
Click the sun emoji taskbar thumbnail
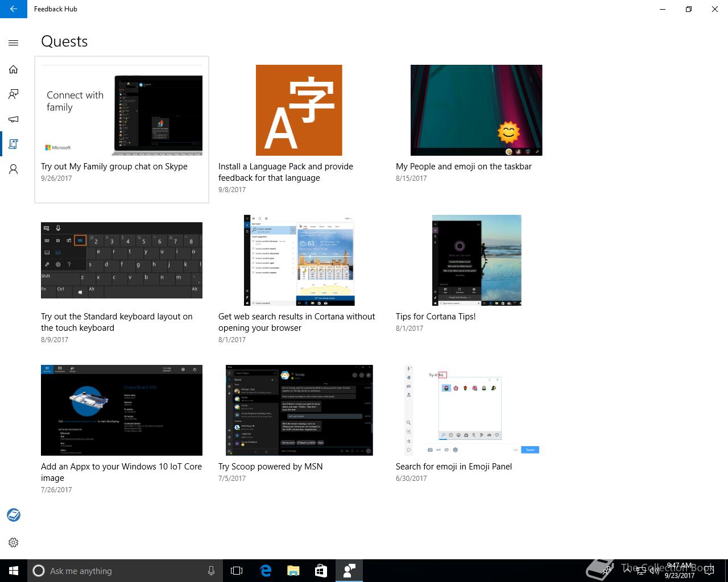(x=477, y=110)
